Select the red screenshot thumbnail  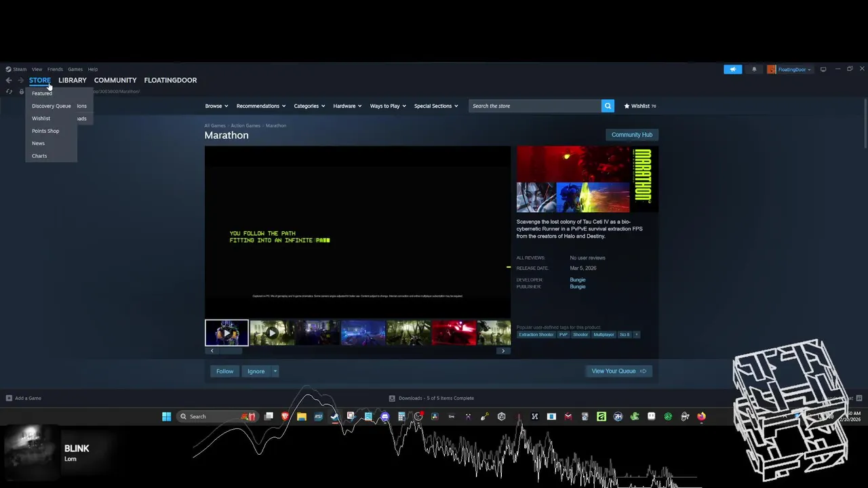[x=454, y=333]
